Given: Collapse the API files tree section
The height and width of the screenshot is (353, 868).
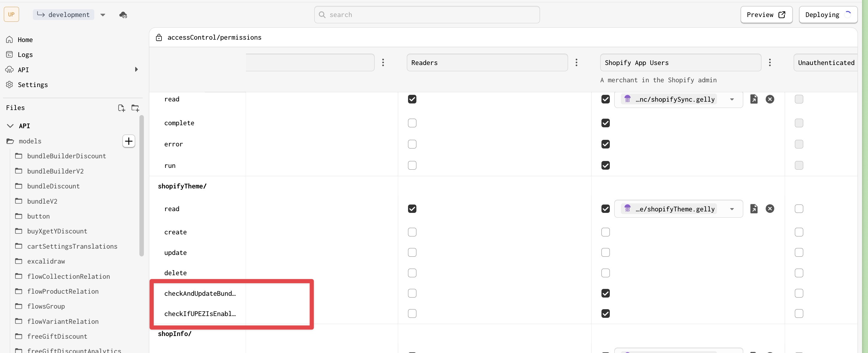Looking at the screenshot, I should tap(10, 126).
